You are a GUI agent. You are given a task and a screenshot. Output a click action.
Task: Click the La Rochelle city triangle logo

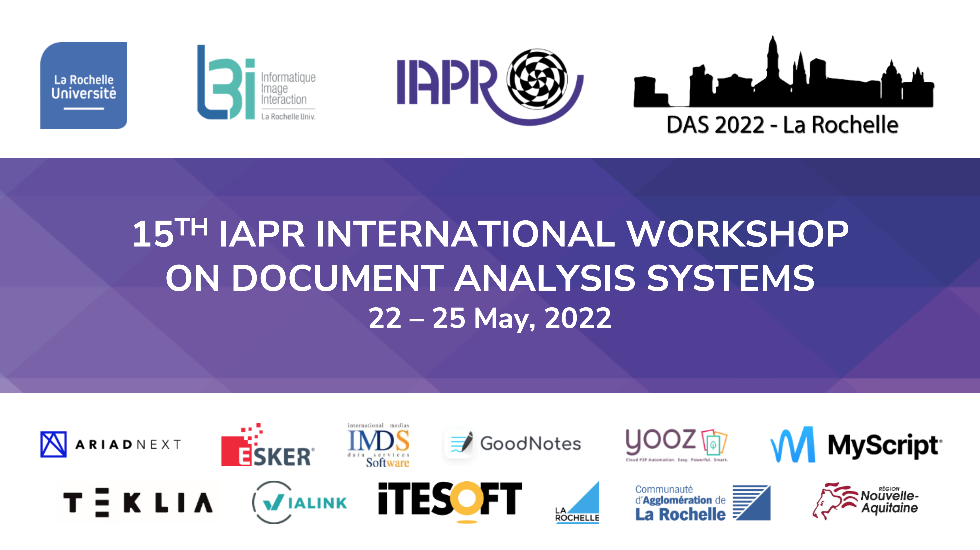tap(577, 503)
